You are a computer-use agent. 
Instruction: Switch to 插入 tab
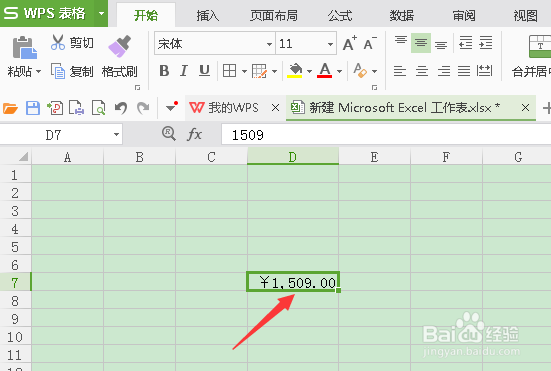pos(208,15)
